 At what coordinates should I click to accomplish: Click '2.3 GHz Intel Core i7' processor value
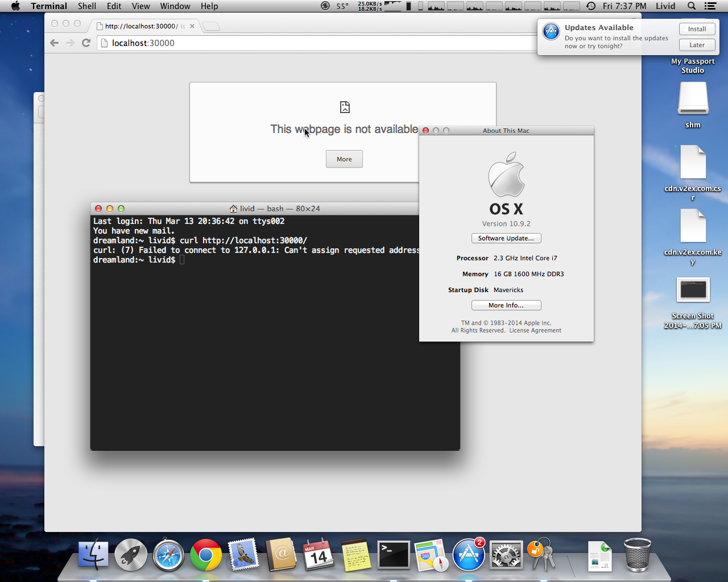[x=526, y=258]
